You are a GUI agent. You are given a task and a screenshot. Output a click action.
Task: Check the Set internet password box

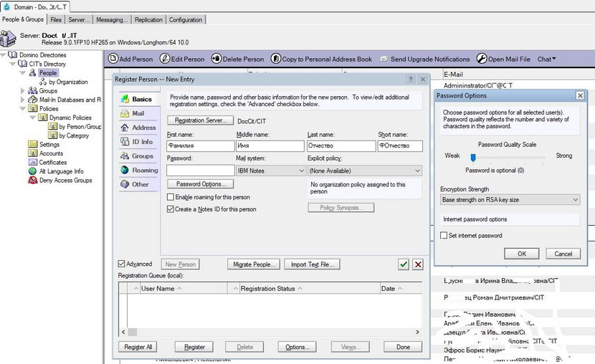[x=444, y=235]
